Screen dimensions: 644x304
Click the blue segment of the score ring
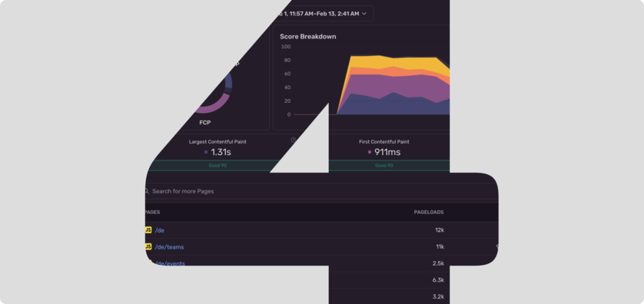pyautogui.click(x=228, y=82)
